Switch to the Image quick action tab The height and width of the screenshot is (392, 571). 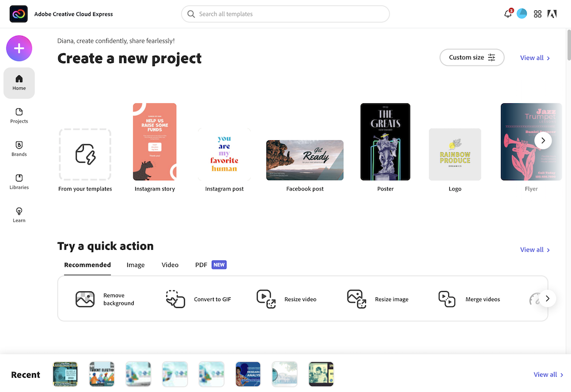(x=135, y=265)
